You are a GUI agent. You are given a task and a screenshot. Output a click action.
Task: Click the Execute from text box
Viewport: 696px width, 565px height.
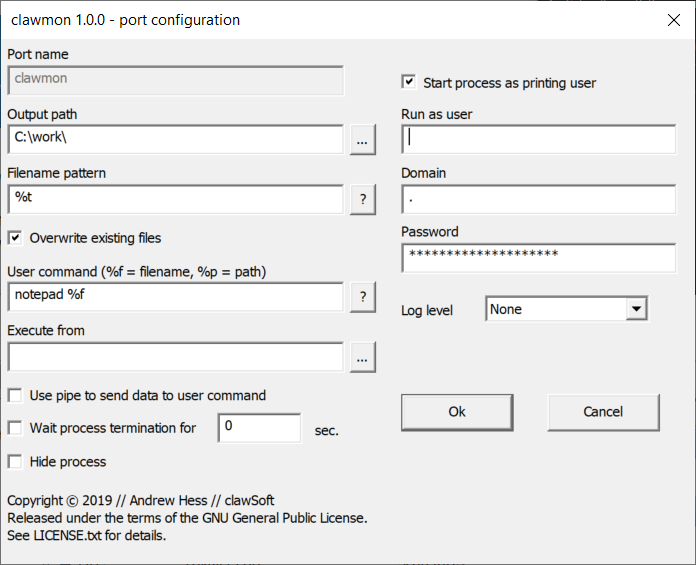(x=175, y=356)
